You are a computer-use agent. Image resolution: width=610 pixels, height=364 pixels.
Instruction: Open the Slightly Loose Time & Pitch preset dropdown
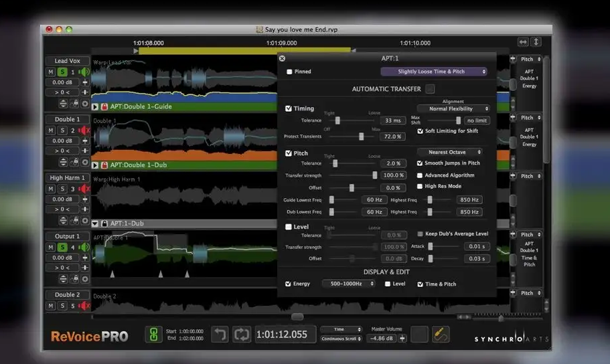434,72
